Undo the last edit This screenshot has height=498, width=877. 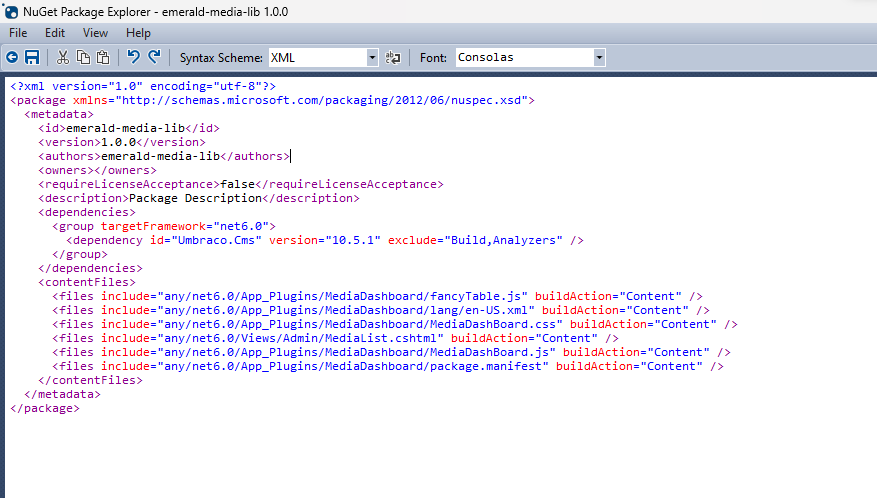[x=133, y=57]
